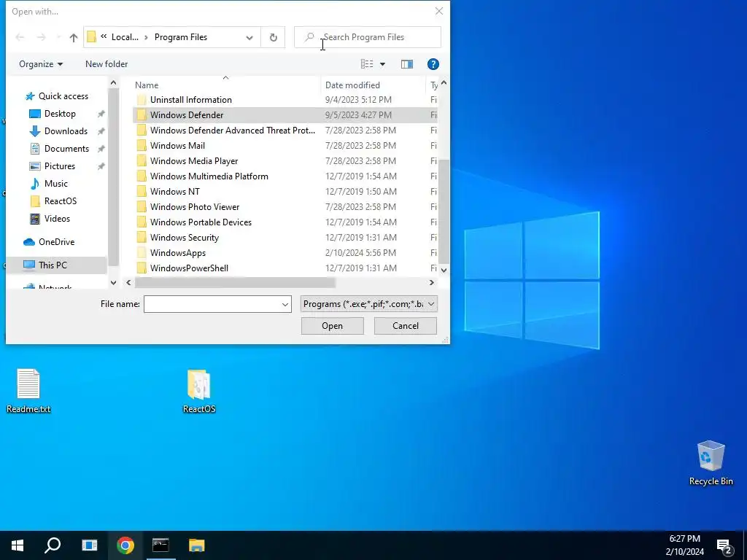The height and width of the screenshot is (560, 747).
Task: Click the This PC monitor icon
Action: click(29, 265)
